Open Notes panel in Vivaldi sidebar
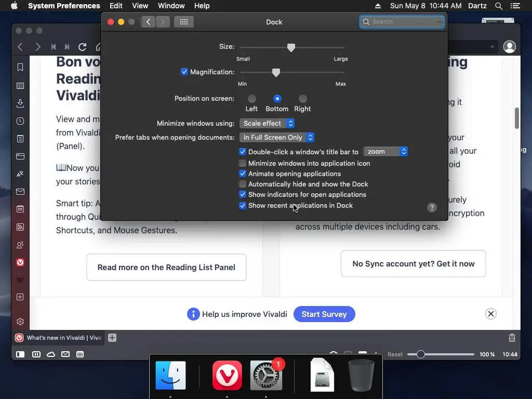Image resolution: width=532 pixels, height=399 pixels. point(20,139)
